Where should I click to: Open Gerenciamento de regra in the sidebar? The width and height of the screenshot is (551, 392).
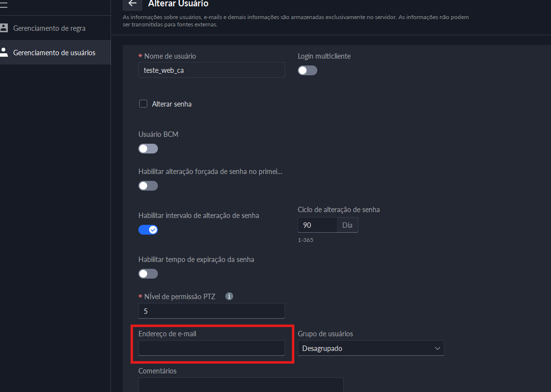(49, 28)
